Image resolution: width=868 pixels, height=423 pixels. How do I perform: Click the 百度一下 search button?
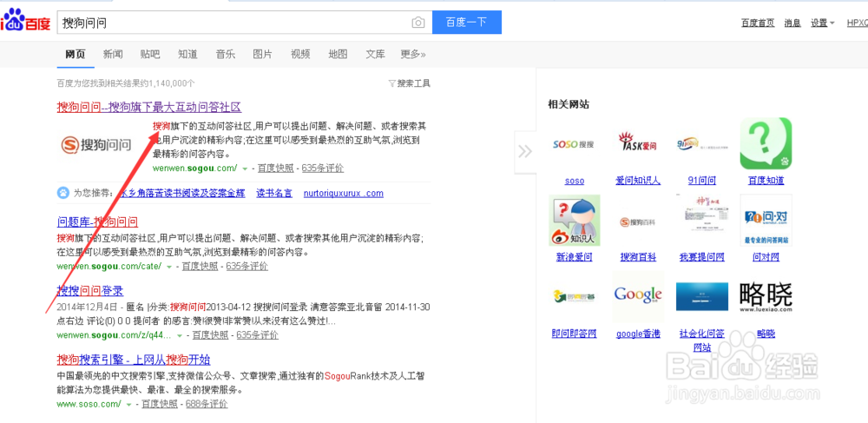click(467, 22)
